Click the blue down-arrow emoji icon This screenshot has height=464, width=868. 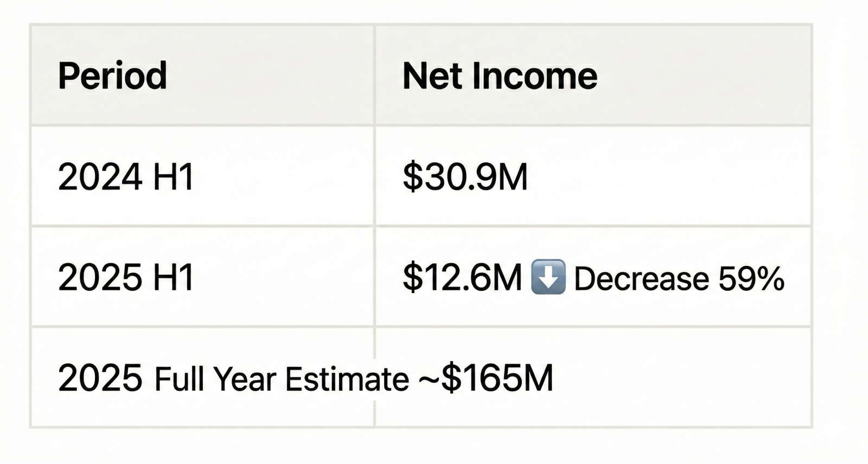(548, 277)
